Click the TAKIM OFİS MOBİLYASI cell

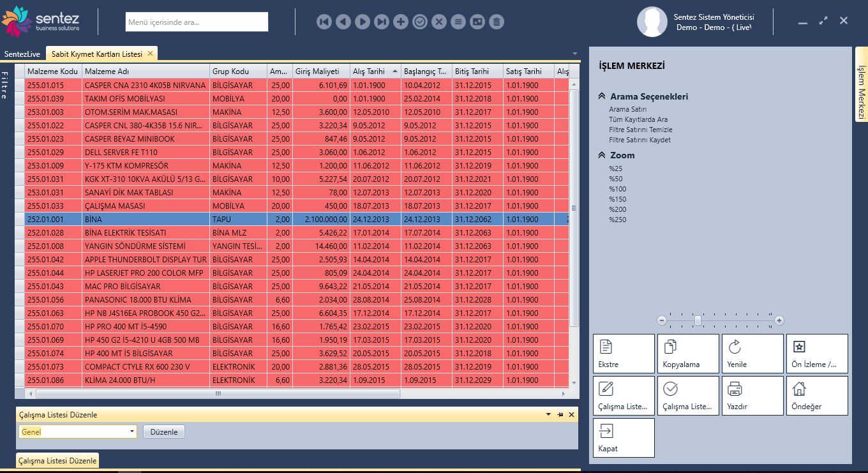pos(146,98)
